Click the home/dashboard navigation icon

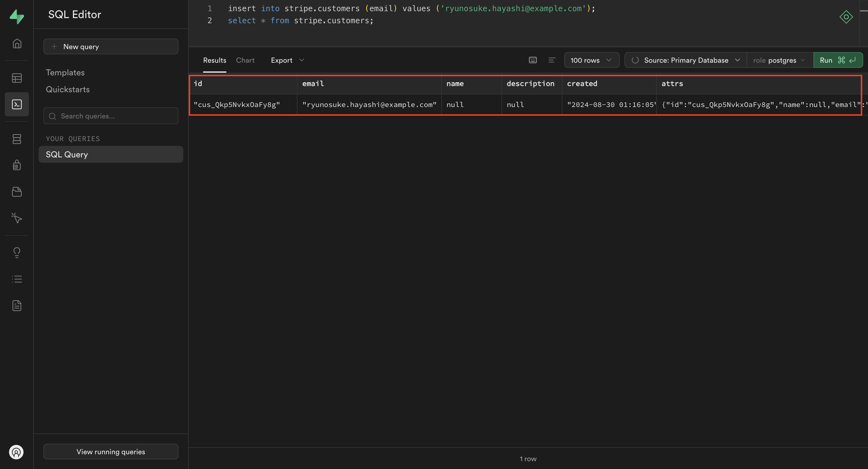point(16,43)
